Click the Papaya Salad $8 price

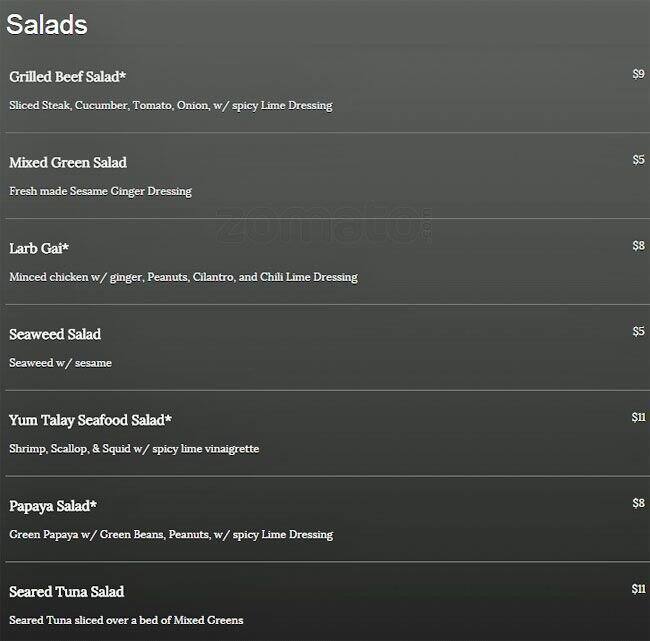click(x=638, y=504)
